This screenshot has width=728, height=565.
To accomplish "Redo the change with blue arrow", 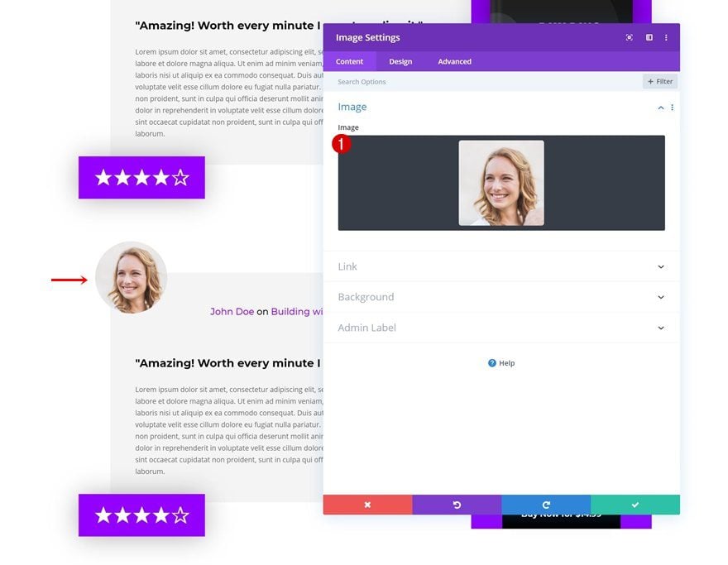I will 546,505.
